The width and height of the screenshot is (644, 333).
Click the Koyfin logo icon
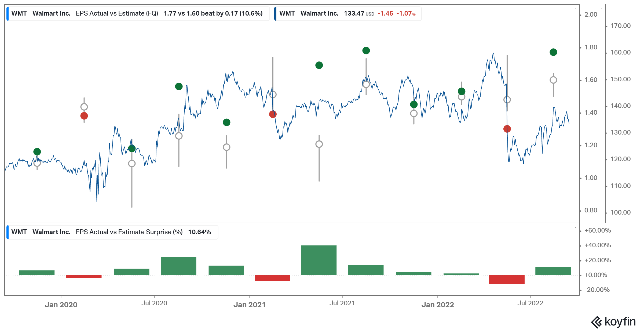click(597, 322)
